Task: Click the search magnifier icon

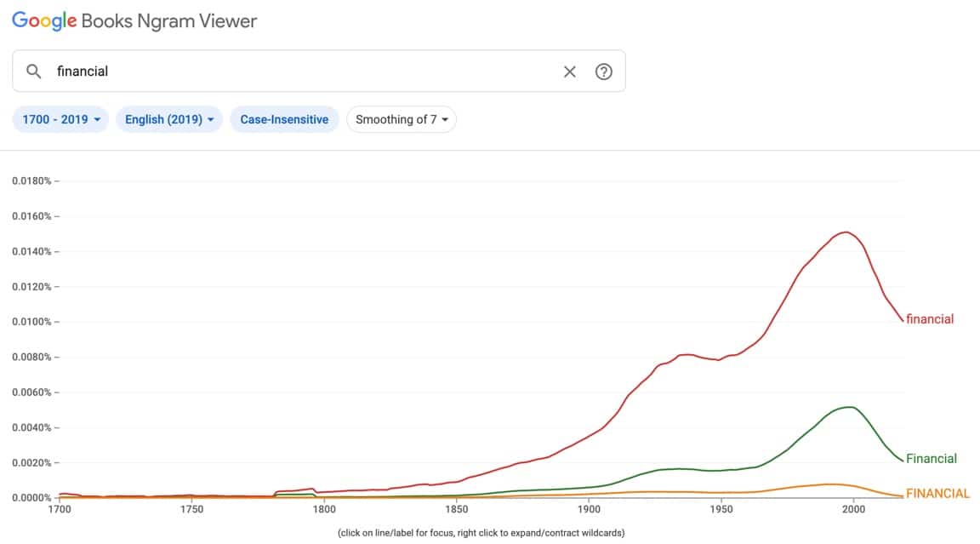Action: click(34, 72)
